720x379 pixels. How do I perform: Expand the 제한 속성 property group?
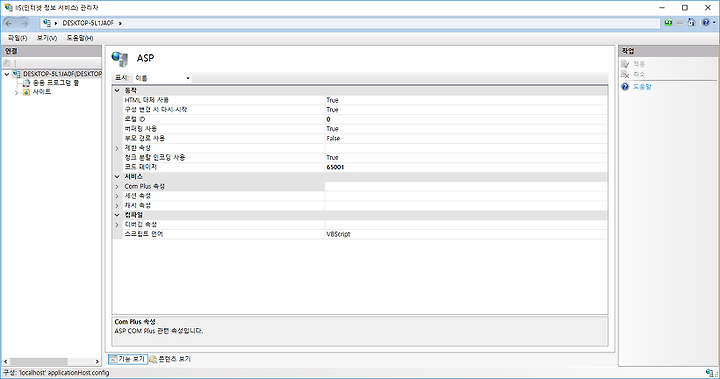pos(117,148)
